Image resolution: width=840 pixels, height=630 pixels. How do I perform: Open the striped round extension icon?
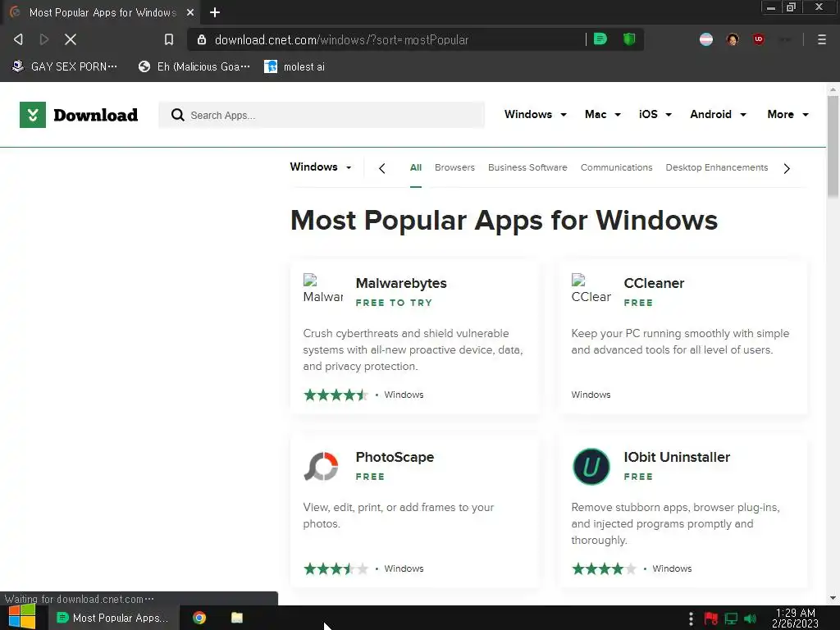pyautogui.click(x=706, y=39)
